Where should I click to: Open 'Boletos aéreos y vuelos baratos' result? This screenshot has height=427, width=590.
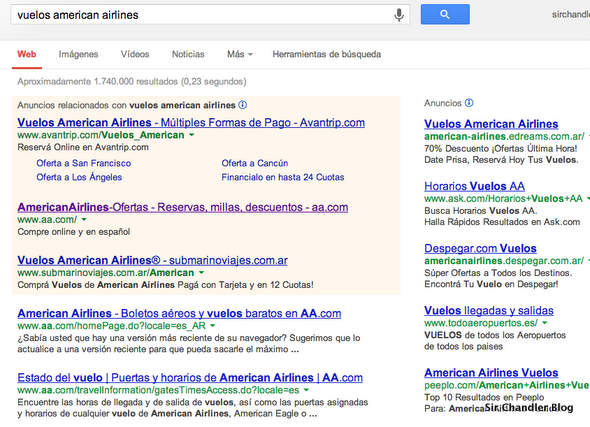(x=179, y=313)
